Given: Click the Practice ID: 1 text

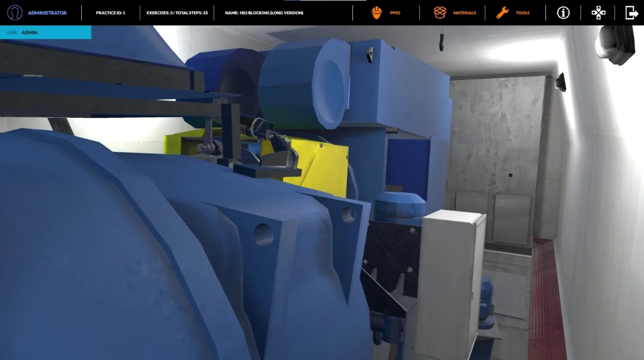Looking at the screenshot, I should pos(111,13).
